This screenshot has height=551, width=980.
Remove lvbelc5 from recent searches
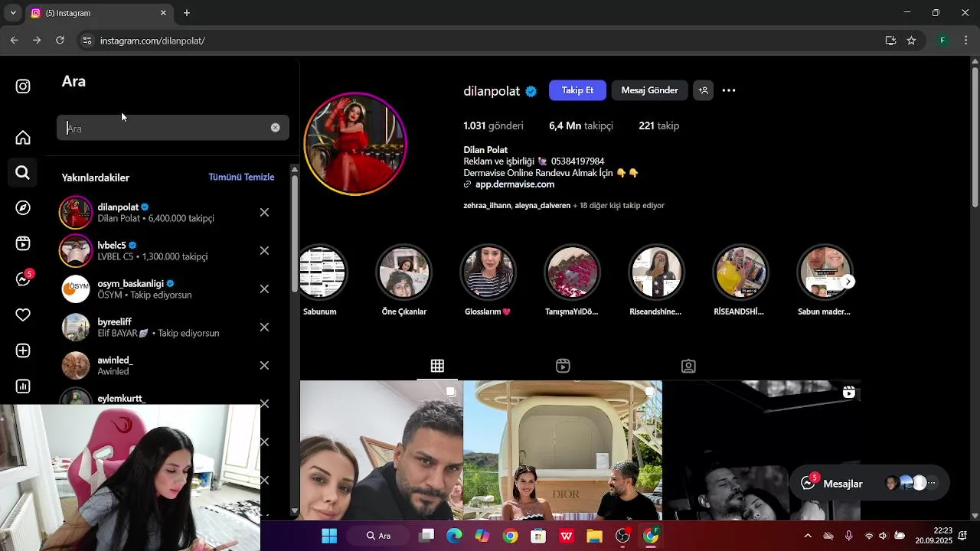(x=264, y=251)
